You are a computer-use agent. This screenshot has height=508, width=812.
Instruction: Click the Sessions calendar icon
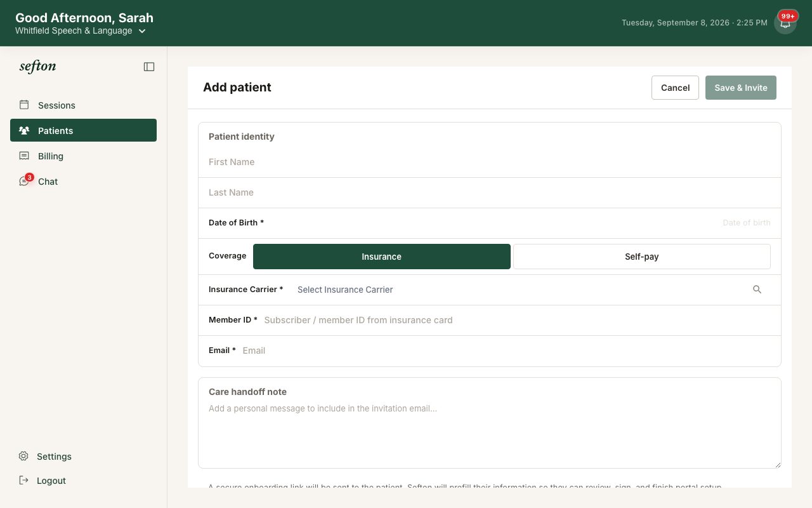tap(24, 105)
